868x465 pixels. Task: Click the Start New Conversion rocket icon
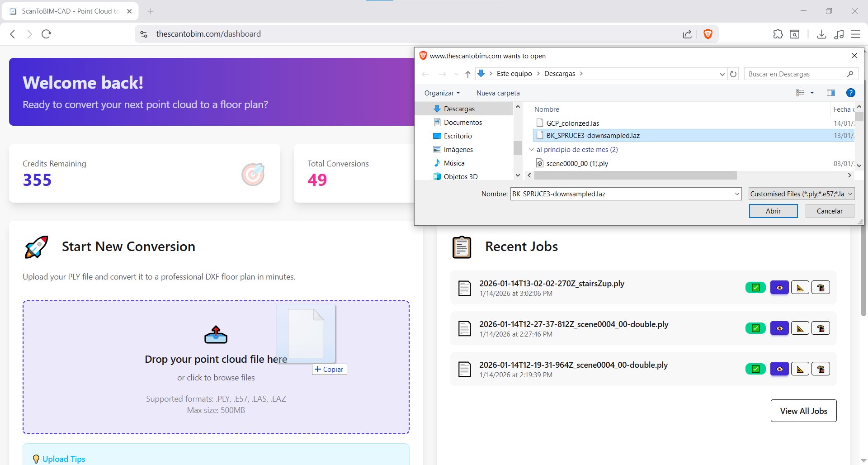(x=36, y=247)
